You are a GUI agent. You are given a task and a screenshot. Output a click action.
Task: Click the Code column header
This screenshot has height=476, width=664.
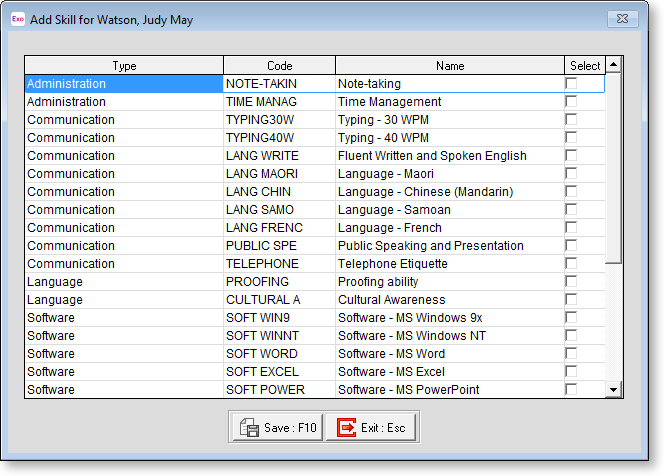tap(279, 66)
